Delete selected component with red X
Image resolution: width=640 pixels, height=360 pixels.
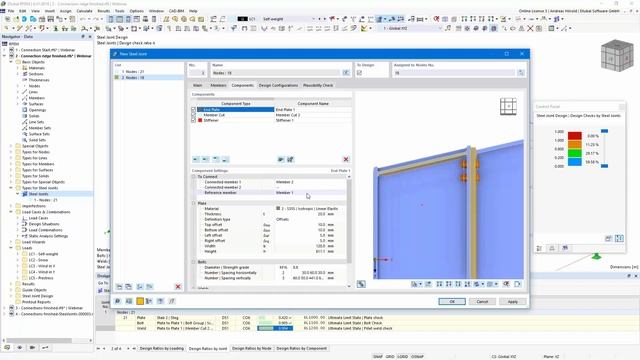[x=346, y=159]
